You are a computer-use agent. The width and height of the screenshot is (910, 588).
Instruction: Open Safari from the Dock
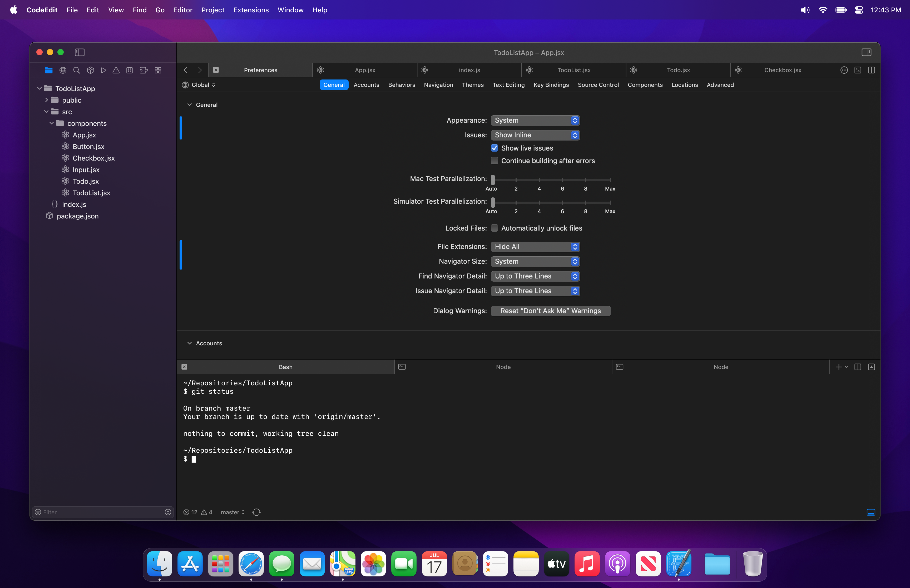(251, 564)
